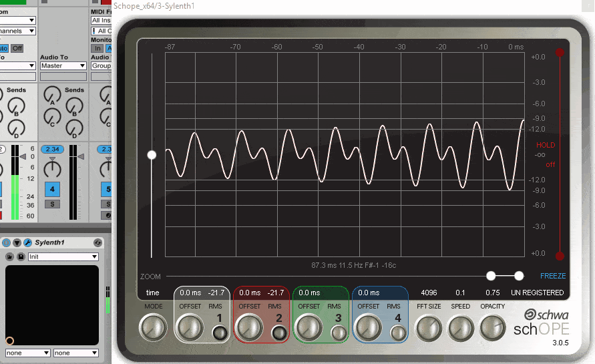The height and width of the screenshot is (364, 595).
Task: Click the SPEED knob in Schope
Action: pyautogui.click(x=461, y=328)
